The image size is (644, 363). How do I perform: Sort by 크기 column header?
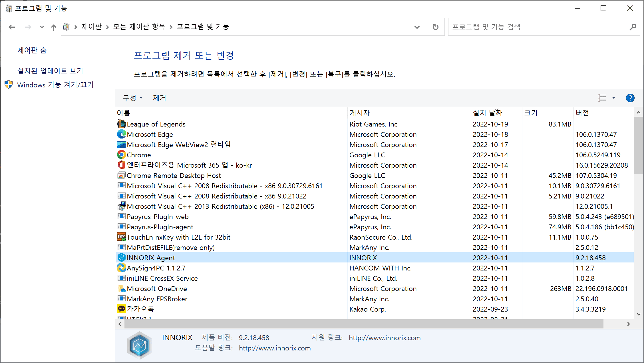[531, 113]
